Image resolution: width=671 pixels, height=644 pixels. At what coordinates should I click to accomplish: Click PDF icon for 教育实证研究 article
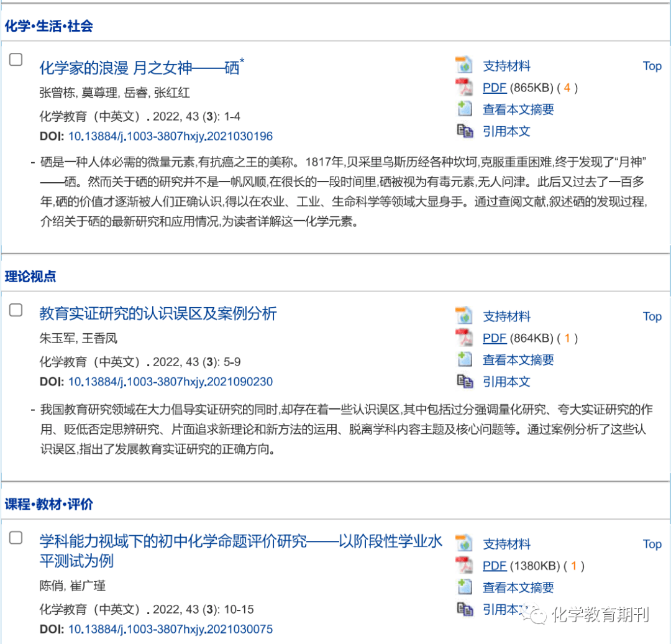point(463,338)
